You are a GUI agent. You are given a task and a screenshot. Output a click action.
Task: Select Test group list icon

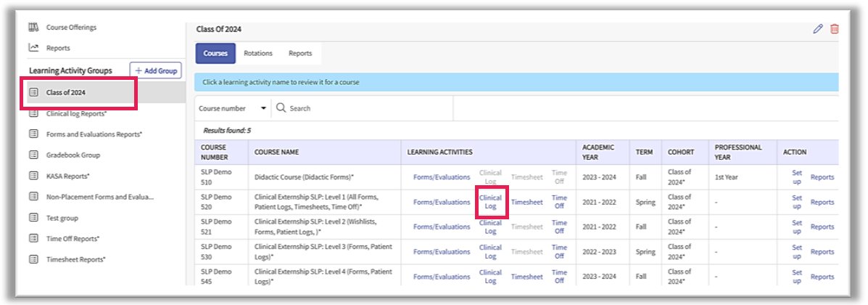(x=34, y=217)
